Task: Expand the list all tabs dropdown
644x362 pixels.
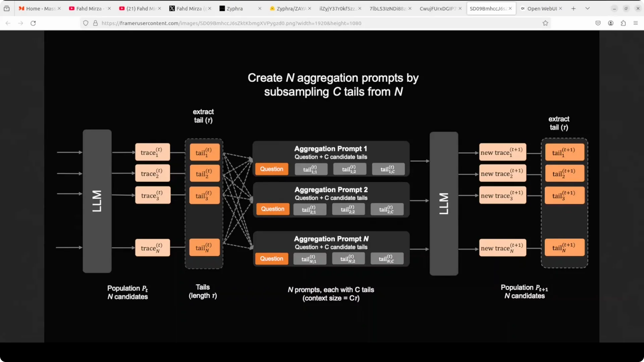Action: pyautogui.click(x=587, y=8)
